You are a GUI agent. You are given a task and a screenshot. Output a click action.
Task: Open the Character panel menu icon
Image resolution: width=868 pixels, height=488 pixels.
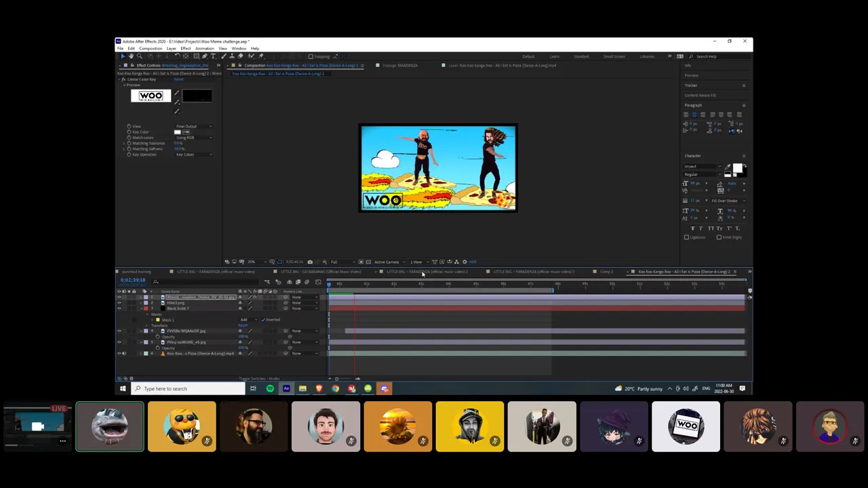[744, 156]
